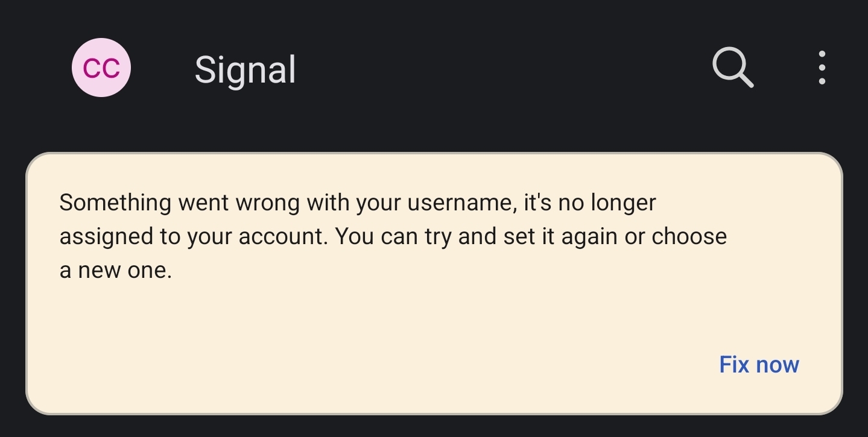Open profile from the avatar beside Signal
The width and height of the screenshot is (868, 437).
[101, 68]
